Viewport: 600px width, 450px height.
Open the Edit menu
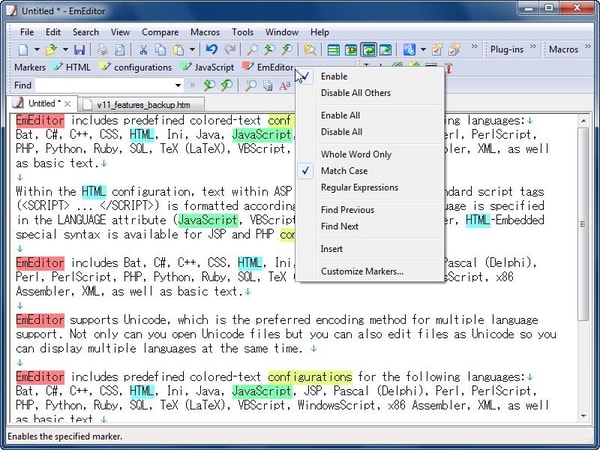click(53, 32)
